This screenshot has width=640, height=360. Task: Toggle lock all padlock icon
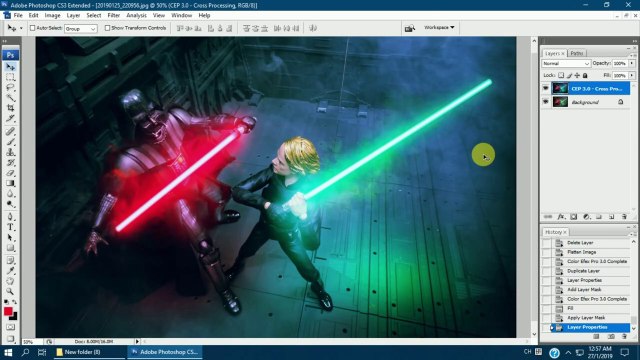point(585,76)
